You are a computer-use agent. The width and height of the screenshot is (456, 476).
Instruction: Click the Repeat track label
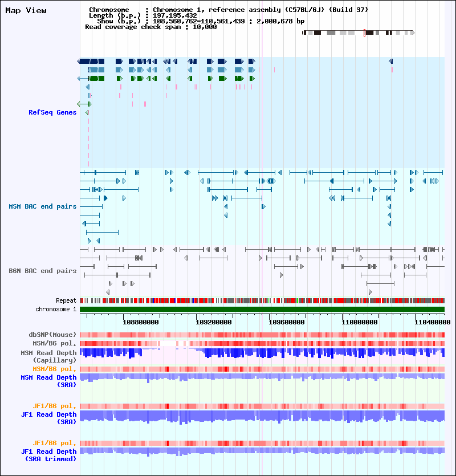click(x=66, y=300)
